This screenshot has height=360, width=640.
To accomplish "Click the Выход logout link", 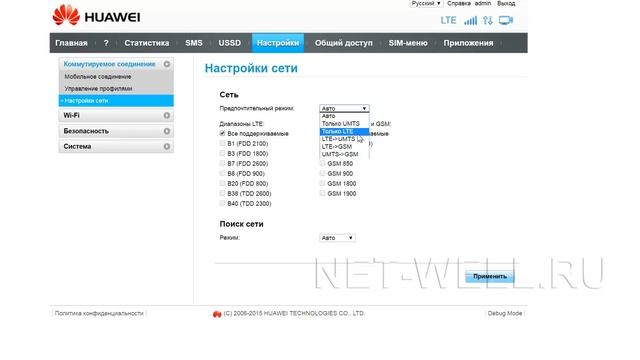I will pos(506,3).
